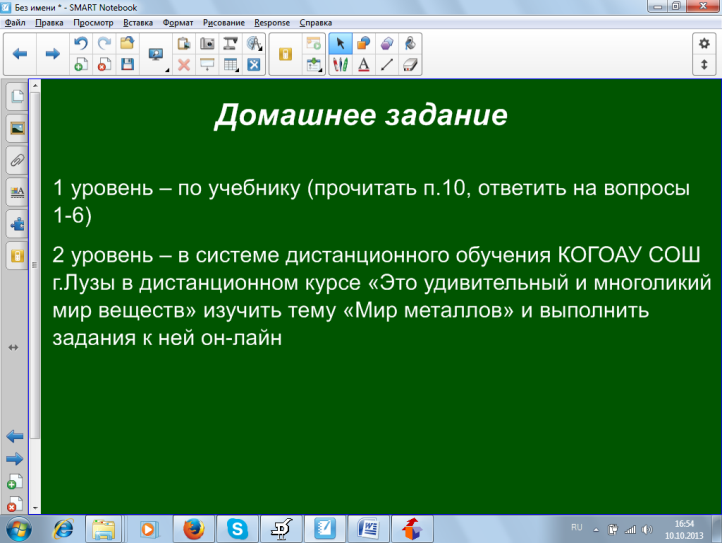Click the page scrollbar up arrow
The image size is (722, 543).
pyautogui.click(x=35, y=85)
